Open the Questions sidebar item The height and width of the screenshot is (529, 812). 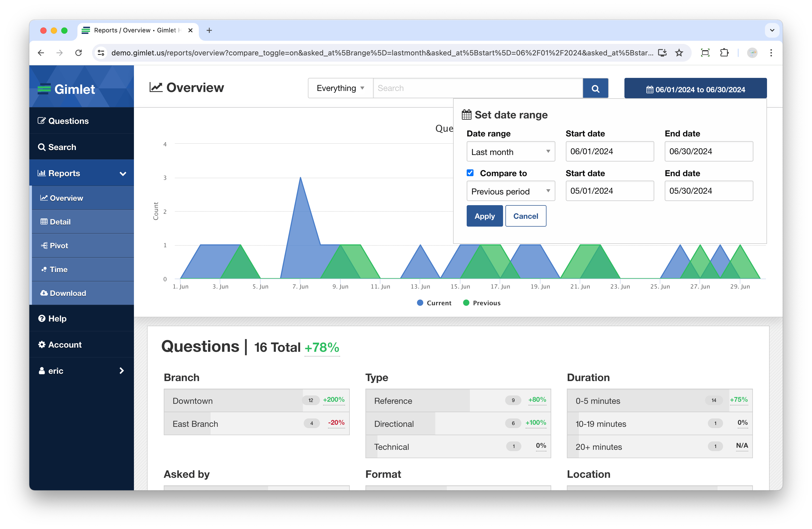82,121
